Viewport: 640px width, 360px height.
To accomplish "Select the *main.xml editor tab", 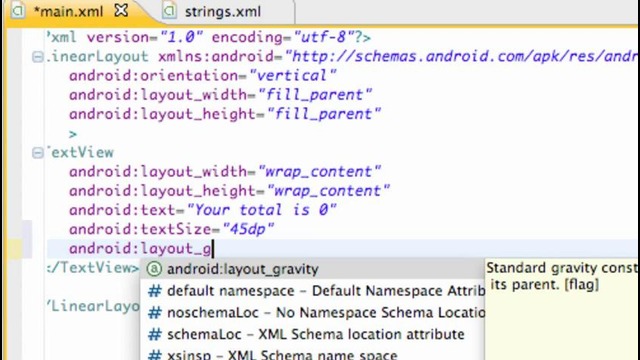I will [68, 11].
